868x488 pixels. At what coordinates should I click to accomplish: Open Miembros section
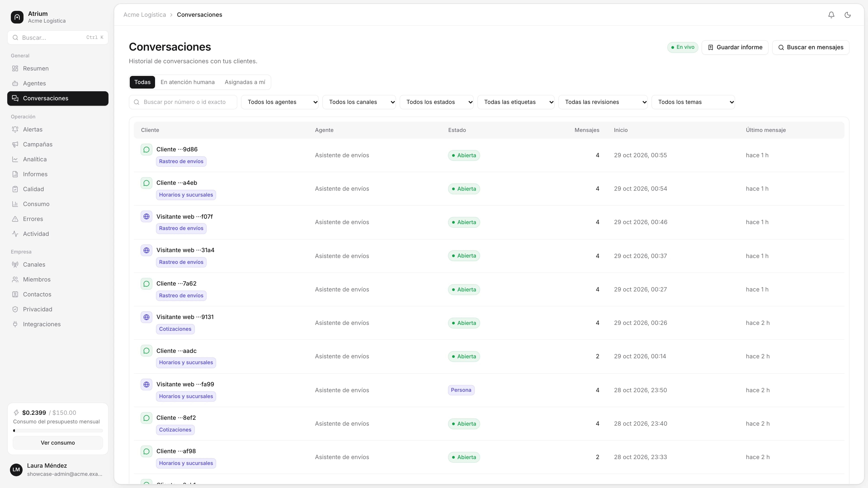tap(58, 279)
